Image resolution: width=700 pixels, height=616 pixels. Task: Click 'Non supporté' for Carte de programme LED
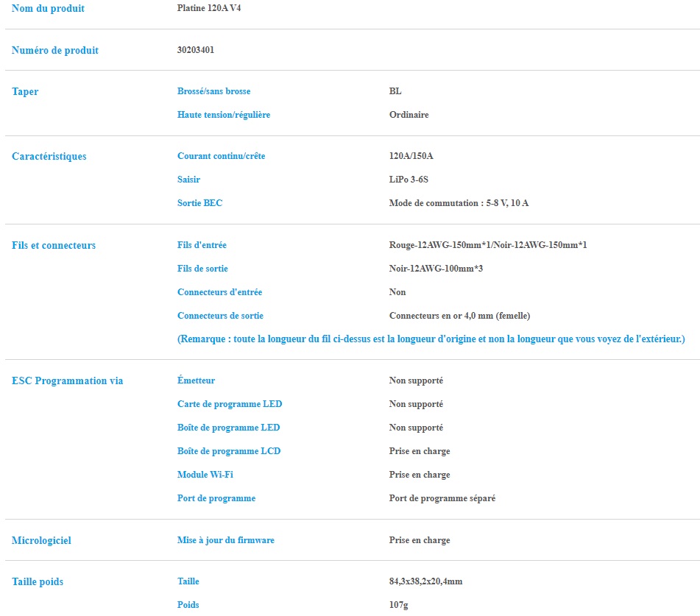pyautogui.click(x=416, y=405)
